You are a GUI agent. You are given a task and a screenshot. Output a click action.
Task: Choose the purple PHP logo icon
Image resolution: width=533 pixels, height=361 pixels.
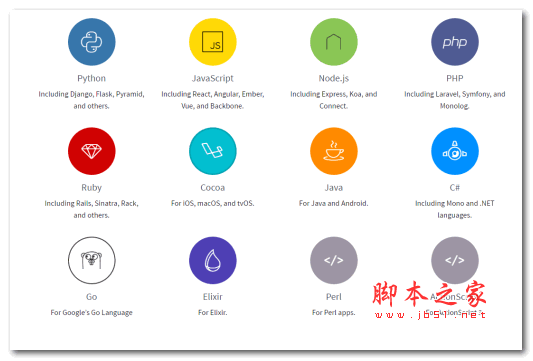pyautogui.click(x=454, y=42)
